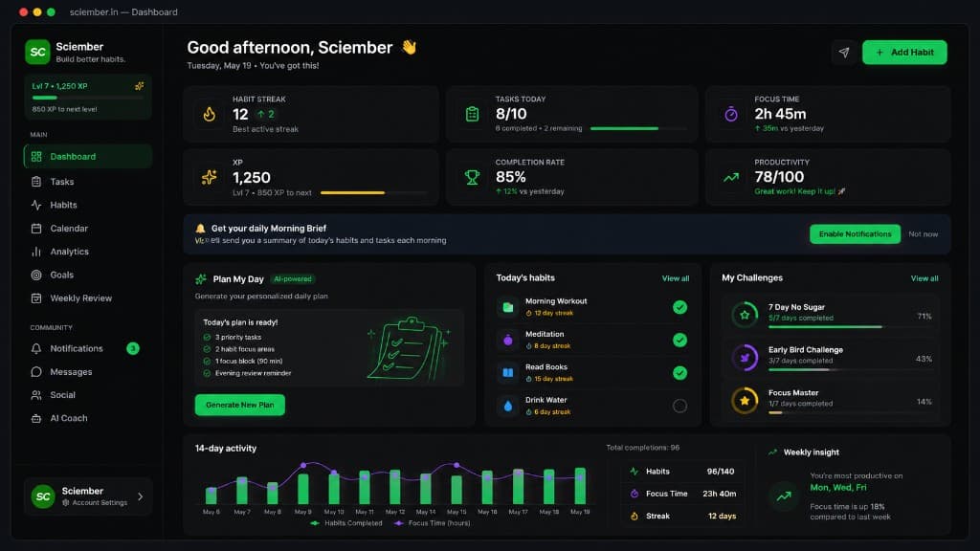
Task: Click the 850 XP to next level text
Action: (64, 109)
